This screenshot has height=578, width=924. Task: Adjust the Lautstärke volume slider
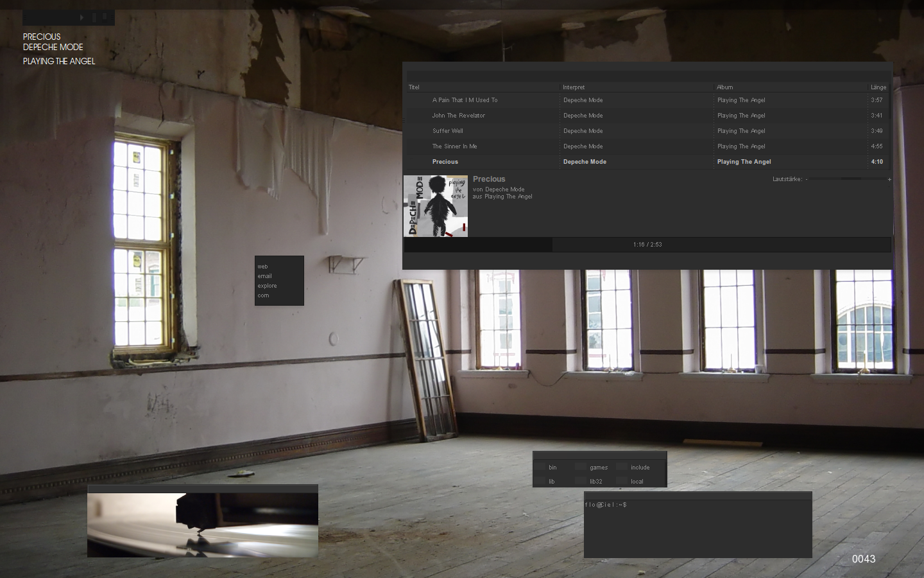tap(848, 179)
